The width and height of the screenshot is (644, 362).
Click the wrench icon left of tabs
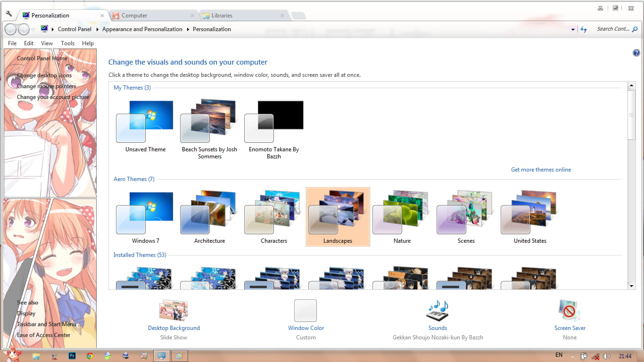coord(8,14)
